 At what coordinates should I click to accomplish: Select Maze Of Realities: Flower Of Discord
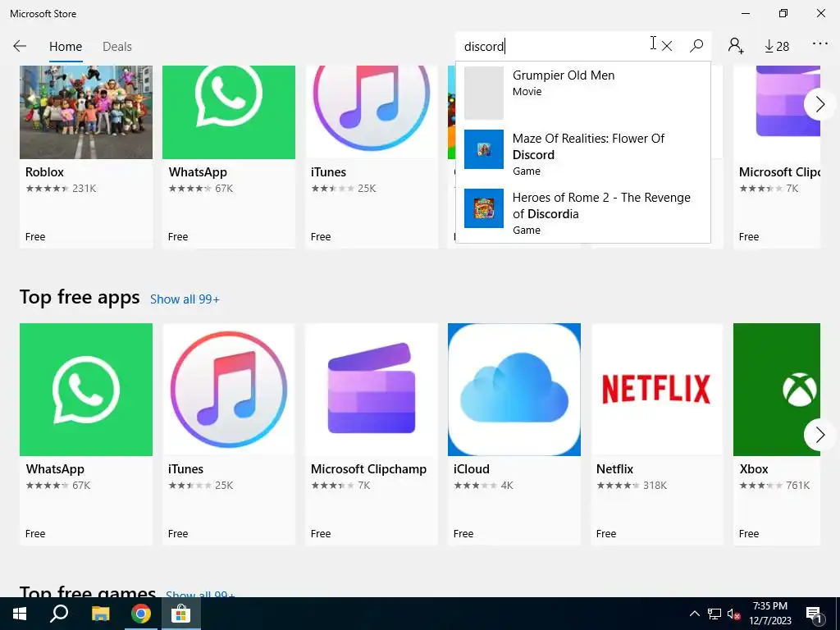[x=583, y=153]
